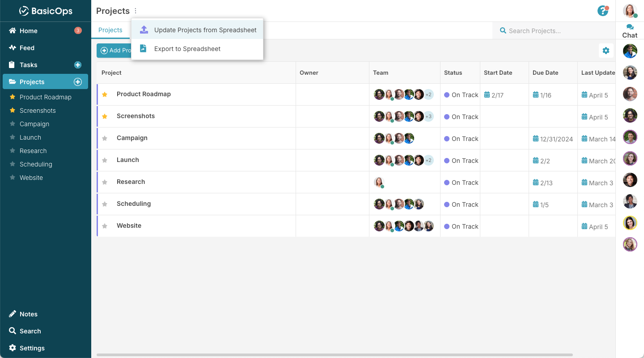The height and width of the screenshot is (358, 644).
Task: Open Notes from the sidebar
Action: tap(29, 314)
